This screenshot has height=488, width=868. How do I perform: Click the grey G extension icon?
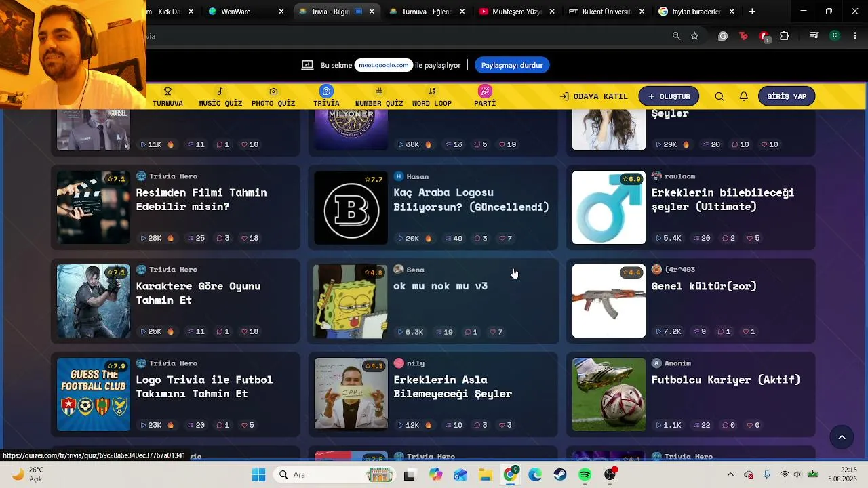(723, 36)
